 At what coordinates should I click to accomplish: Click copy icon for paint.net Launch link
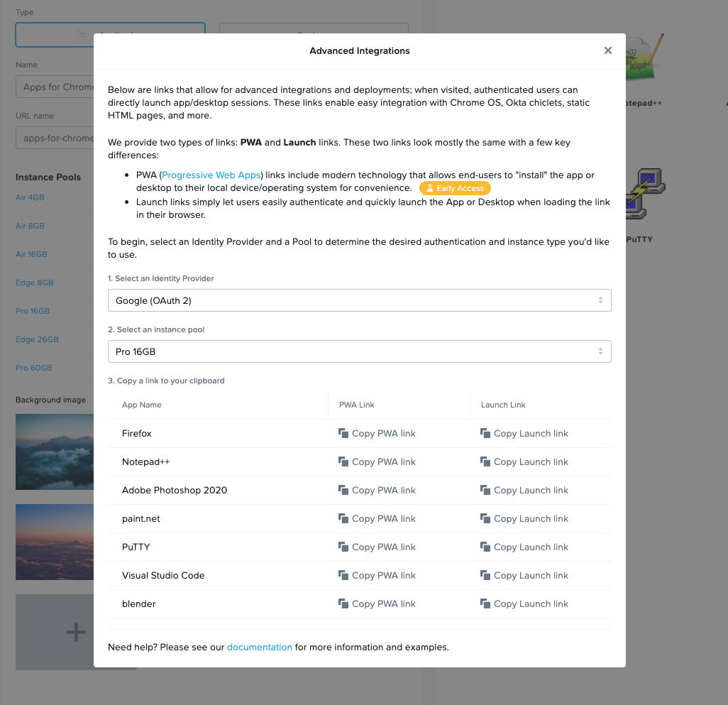(485, 518)
